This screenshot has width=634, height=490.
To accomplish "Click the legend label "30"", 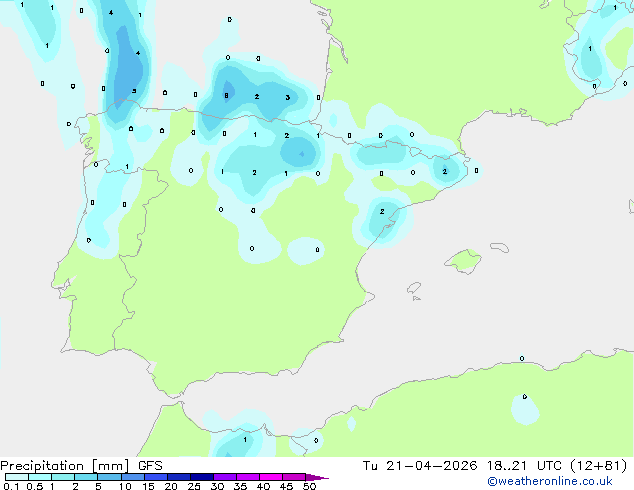I will (217, 486).
